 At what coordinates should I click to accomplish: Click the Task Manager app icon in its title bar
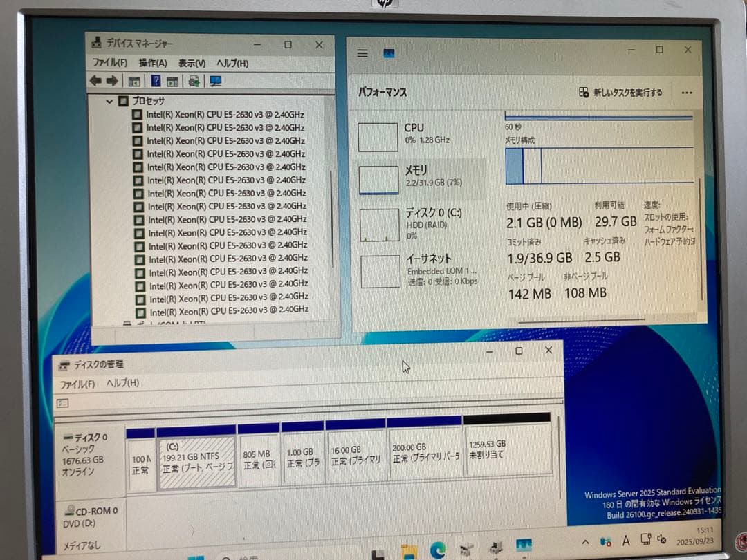(389, 53)
